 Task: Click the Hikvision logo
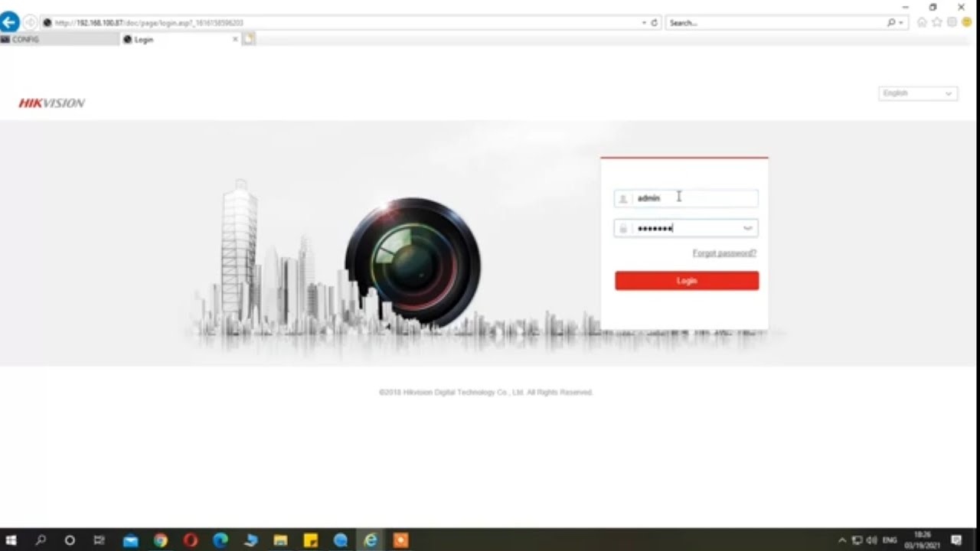52,103
